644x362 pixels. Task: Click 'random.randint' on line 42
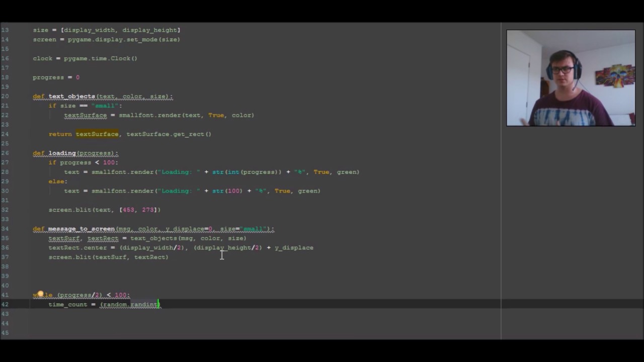point(130,305)
